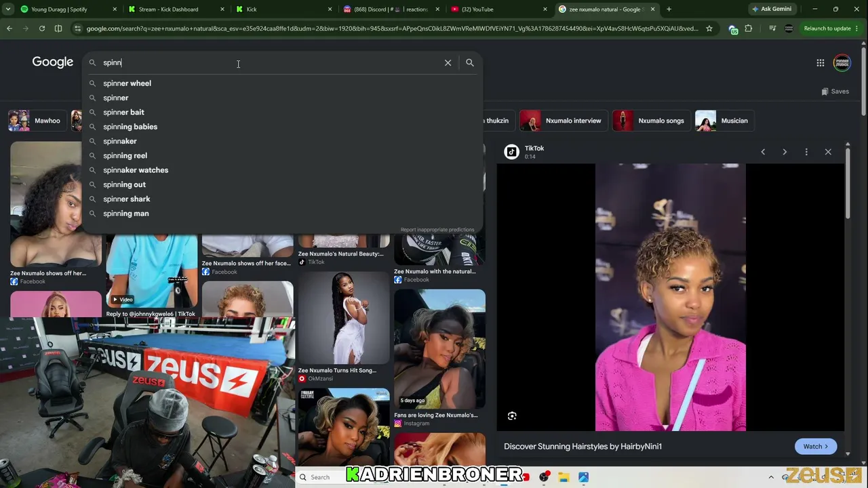Viewport: 868px width, 488px height.
Task: Select the "spinner wheel" suggestion
Action: [x=282, y=83]
